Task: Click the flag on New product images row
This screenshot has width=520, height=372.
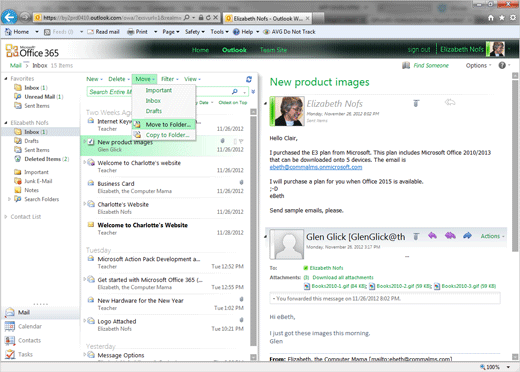Action: [x=241, y=141]
